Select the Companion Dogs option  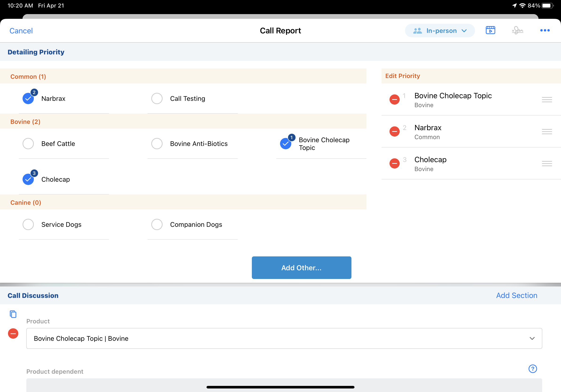coord(157,224)
